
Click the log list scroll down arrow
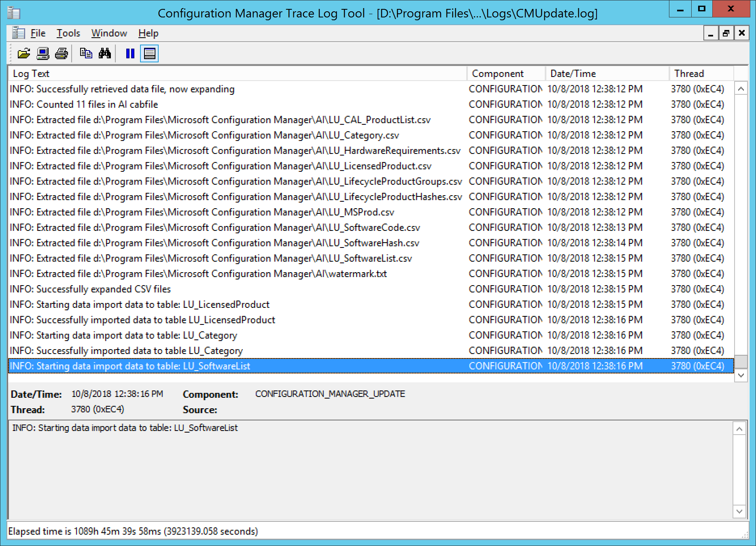(x=741, y=375)
